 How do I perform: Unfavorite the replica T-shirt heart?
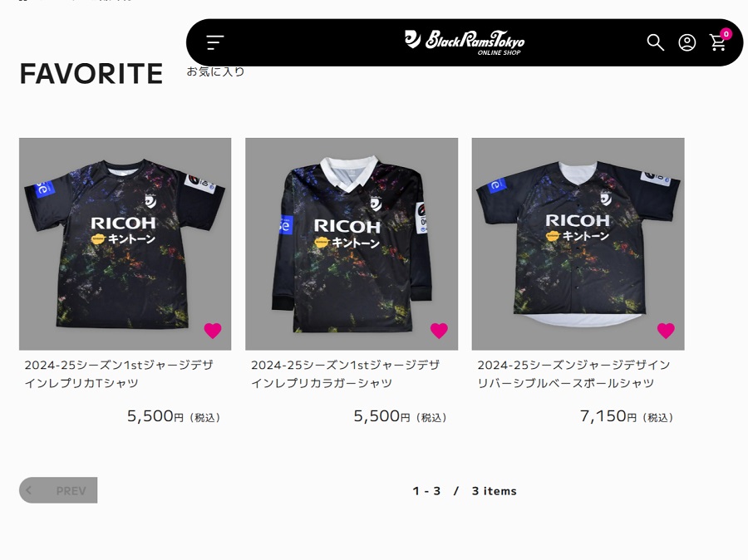(213, 330)
